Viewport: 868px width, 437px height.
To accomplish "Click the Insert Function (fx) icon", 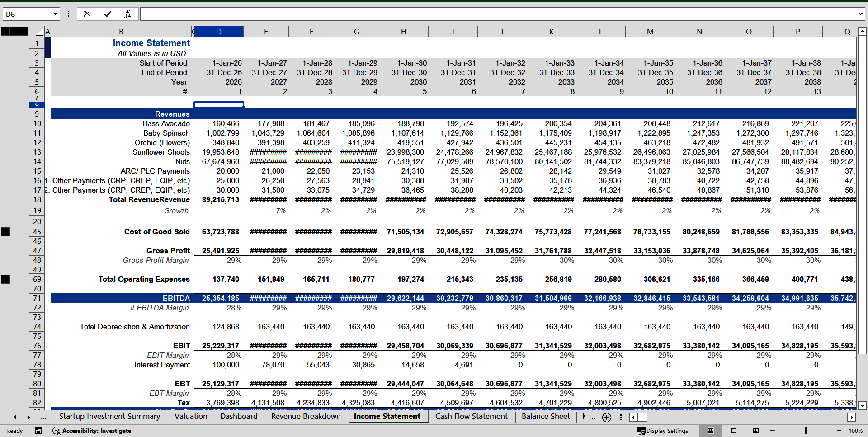I will click(x=128, y=14).
